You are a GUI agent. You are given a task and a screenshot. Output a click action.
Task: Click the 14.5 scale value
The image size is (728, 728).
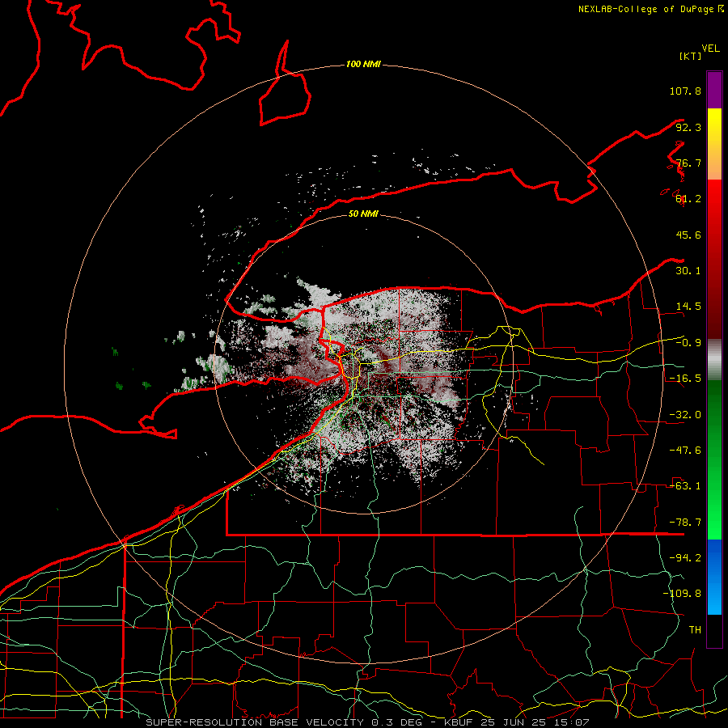tap(688, 307)
